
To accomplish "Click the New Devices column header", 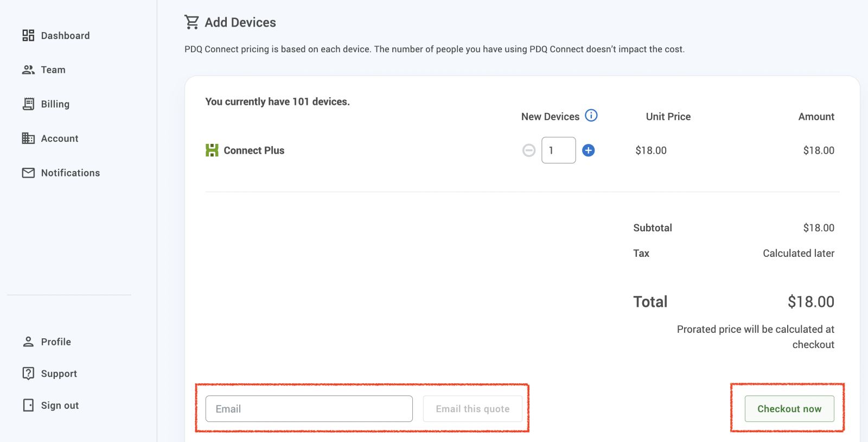I will 550,116.
